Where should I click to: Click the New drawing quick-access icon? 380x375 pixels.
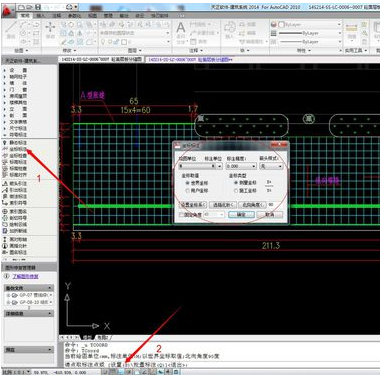21,7
